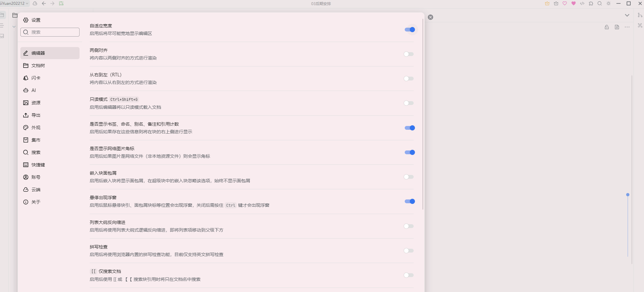Turn off the 悬停出现浮窗 switch

click(x=409, y=201)
